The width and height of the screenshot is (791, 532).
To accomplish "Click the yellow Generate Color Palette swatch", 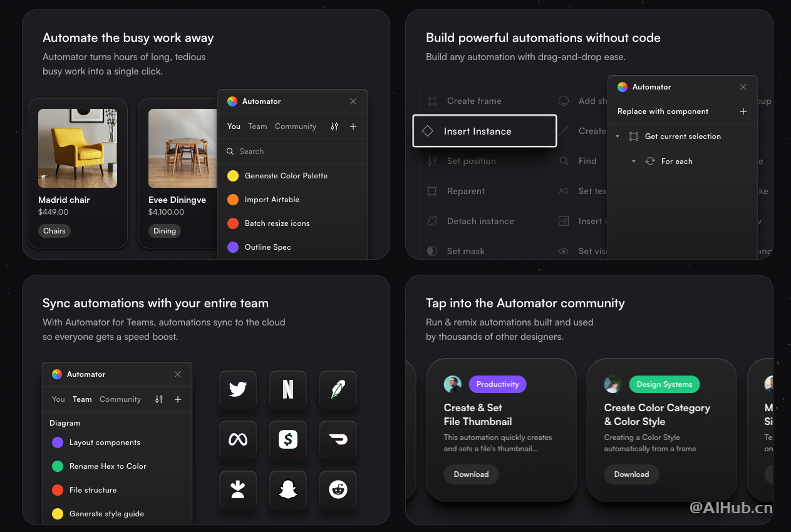I will 233,176.
